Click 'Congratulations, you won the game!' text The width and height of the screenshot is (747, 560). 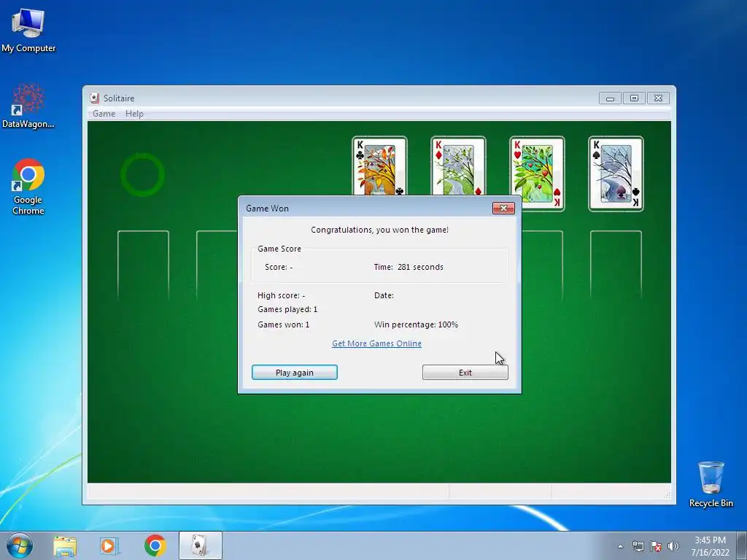pos(379,230)
